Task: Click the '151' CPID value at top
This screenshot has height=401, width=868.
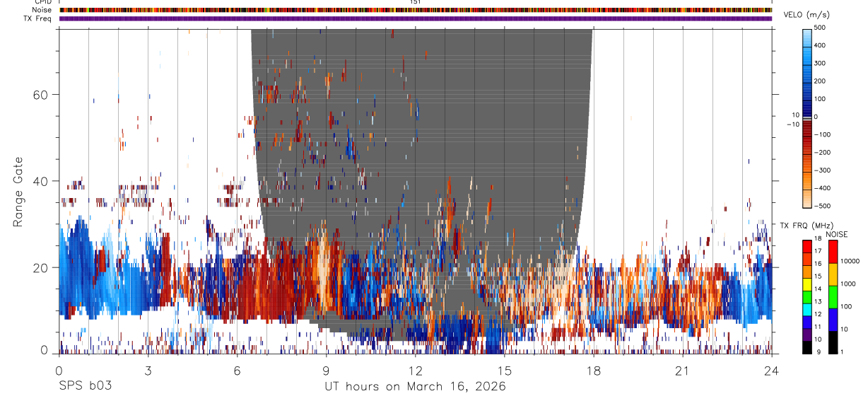Action: click(x=416, y=2)
